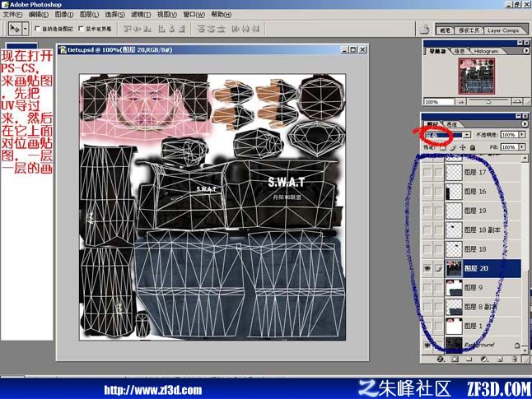This screenshot has height=399, width=532.
Task: Hide layer 图层 20 eye icon
Action: click(427, 268)
